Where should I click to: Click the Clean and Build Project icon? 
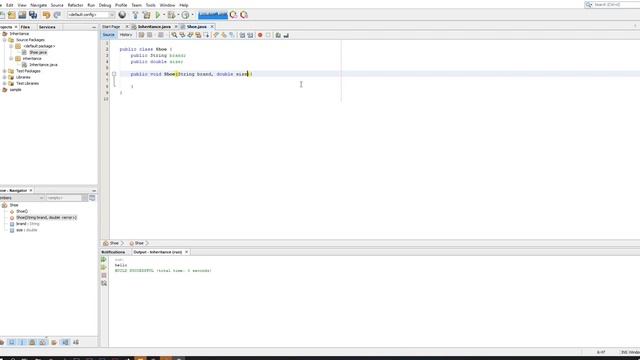click(146, 15)
